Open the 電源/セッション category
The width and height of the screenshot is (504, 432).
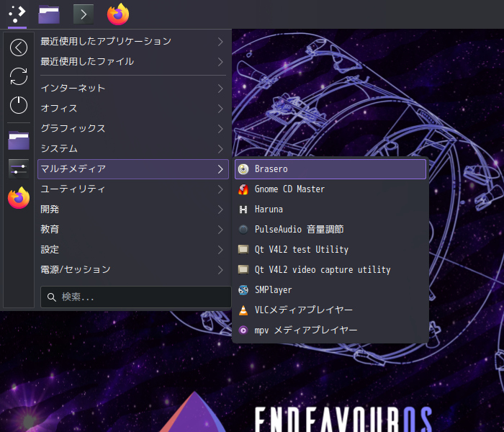(133, 270)
